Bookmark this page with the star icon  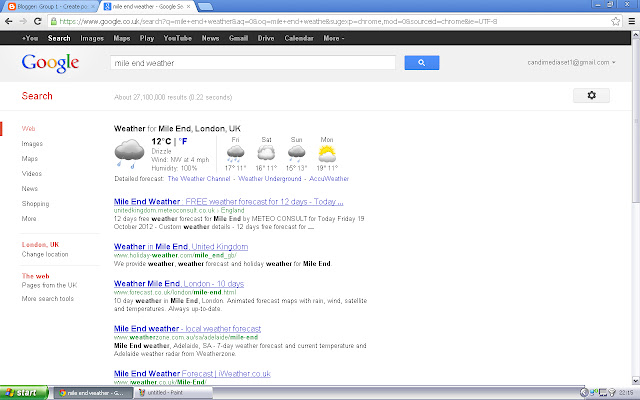point(616,21)
